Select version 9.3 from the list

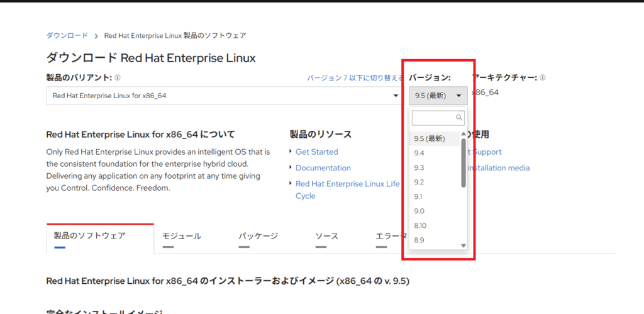coord(435,167)
